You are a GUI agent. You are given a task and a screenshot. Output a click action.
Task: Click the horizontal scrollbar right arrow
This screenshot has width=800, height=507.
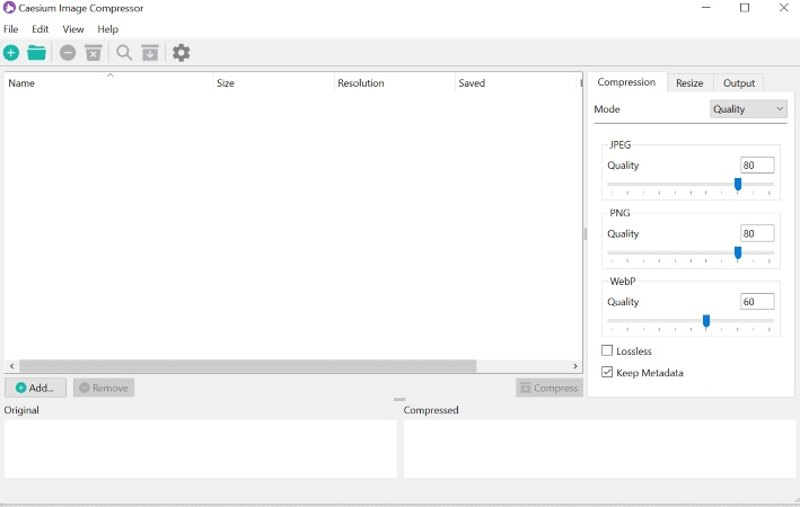575,366
